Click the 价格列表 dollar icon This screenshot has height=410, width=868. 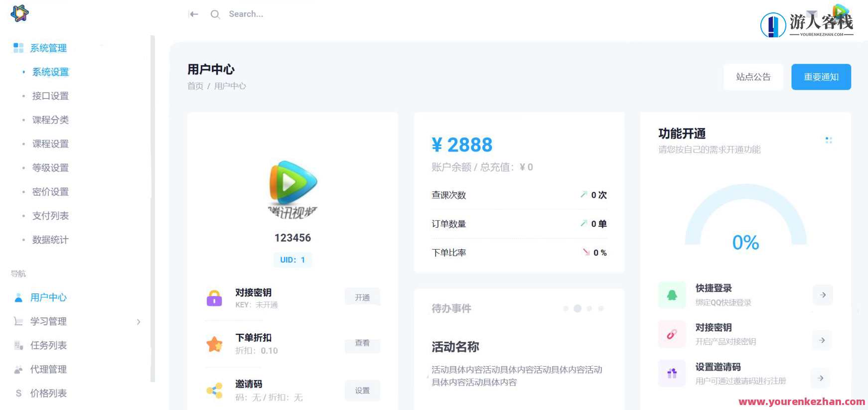18,393
